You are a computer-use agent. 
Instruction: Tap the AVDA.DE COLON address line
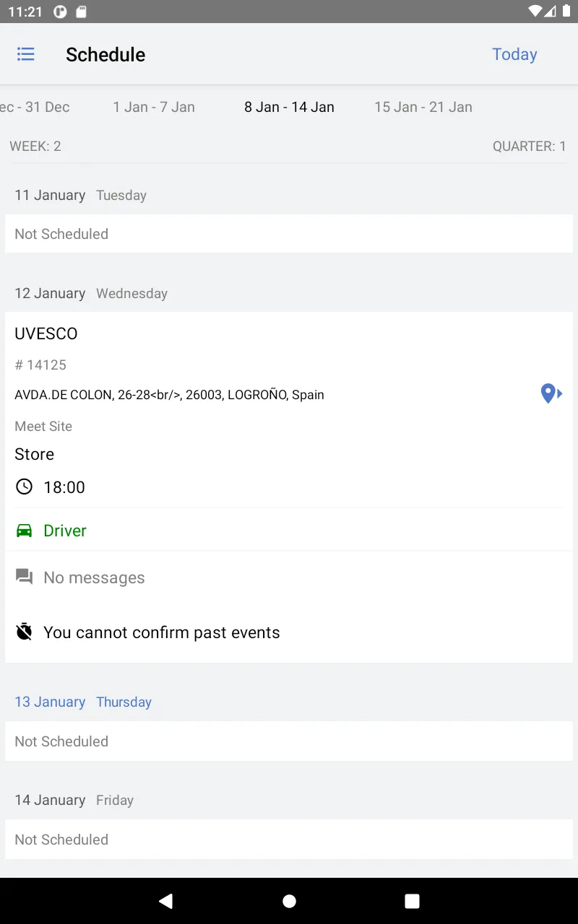coord(169,395)
